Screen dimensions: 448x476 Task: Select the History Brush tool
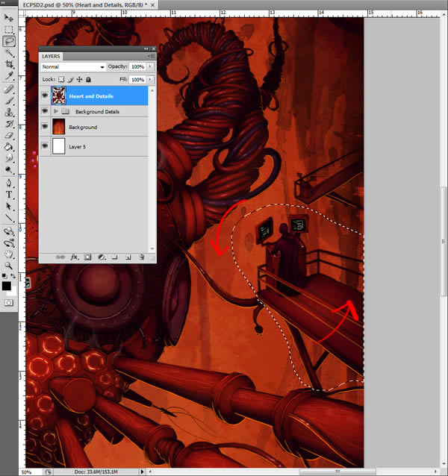click(8, 124)
